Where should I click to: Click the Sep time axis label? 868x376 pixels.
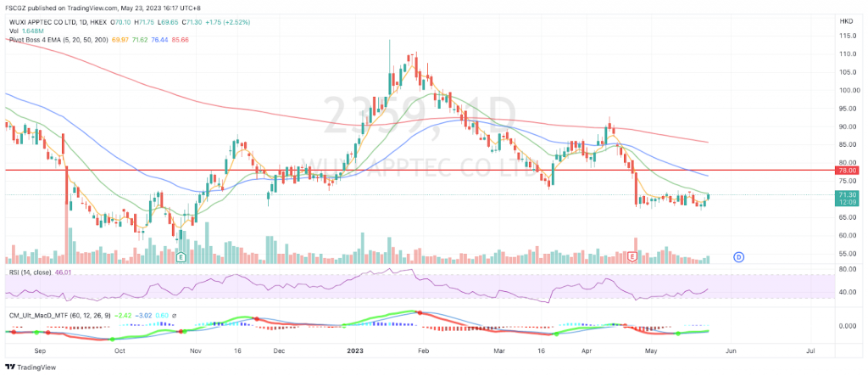click(39, 351)
